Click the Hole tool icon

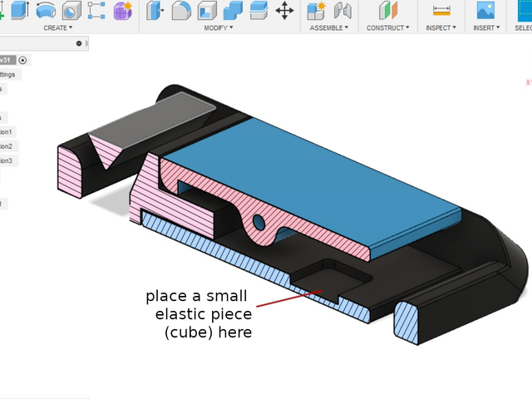point(71,10)
